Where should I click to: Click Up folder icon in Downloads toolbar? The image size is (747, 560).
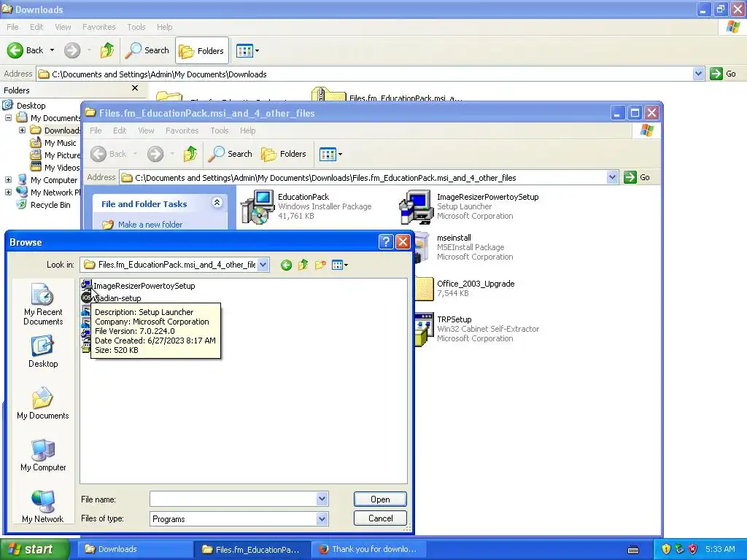tap(107, 50)
